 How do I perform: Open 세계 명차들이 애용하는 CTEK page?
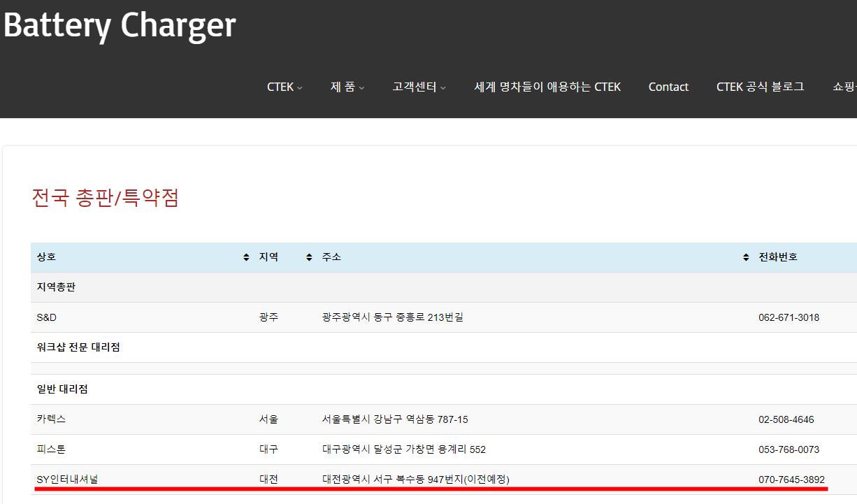point(547,87)
